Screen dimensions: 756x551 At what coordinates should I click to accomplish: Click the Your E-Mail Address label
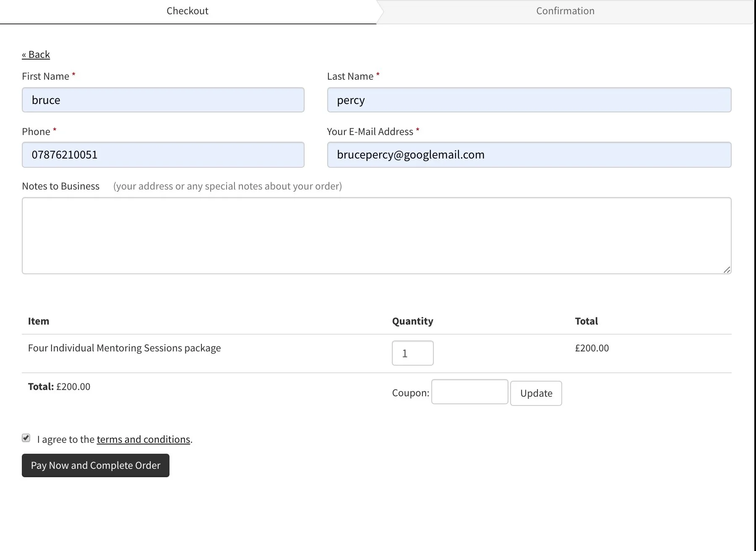point(370,132)
